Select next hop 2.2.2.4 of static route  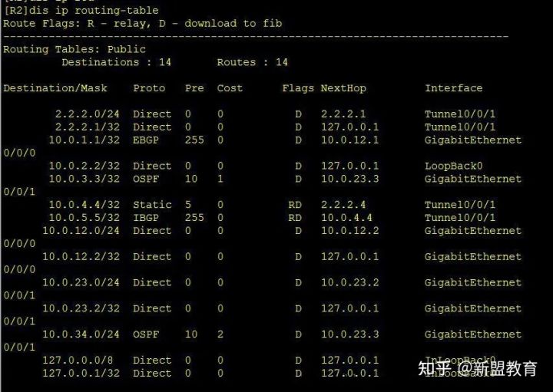[x=343, y=205]
